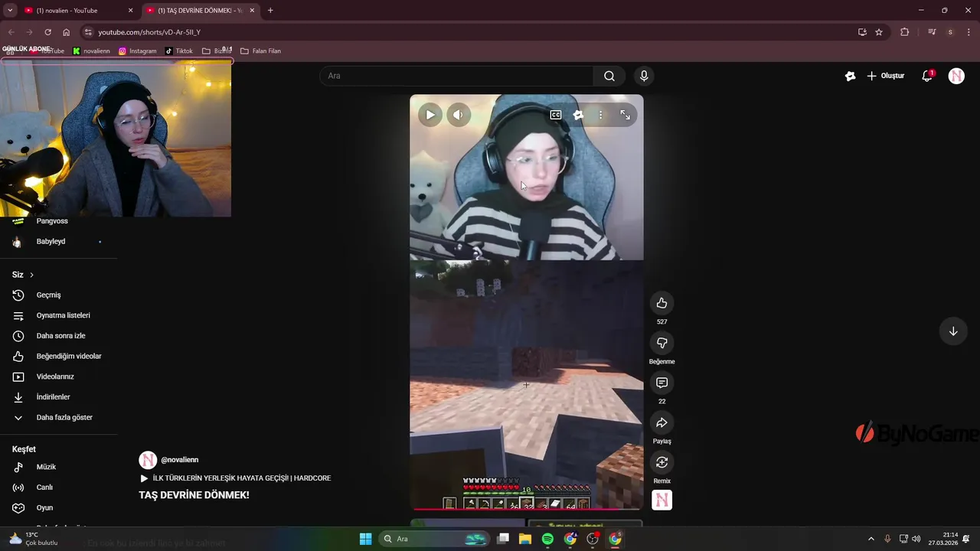The height and width of the screenshot is (551, 980).
Task: Open Chrome profile S button
Action: (950, 32)
